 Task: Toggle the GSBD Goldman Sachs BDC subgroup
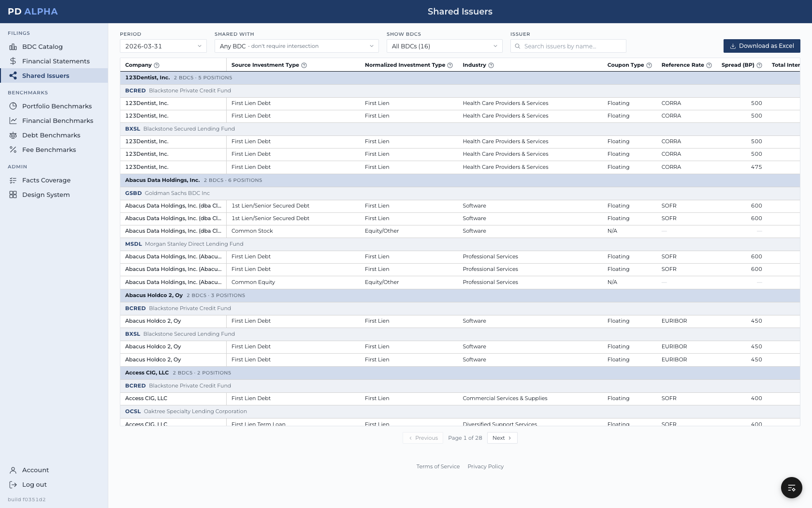(460, 194)
